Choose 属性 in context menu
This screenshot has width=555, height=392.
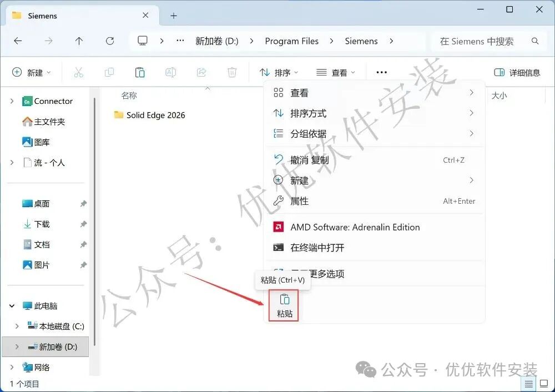click(x=374, y=201)
